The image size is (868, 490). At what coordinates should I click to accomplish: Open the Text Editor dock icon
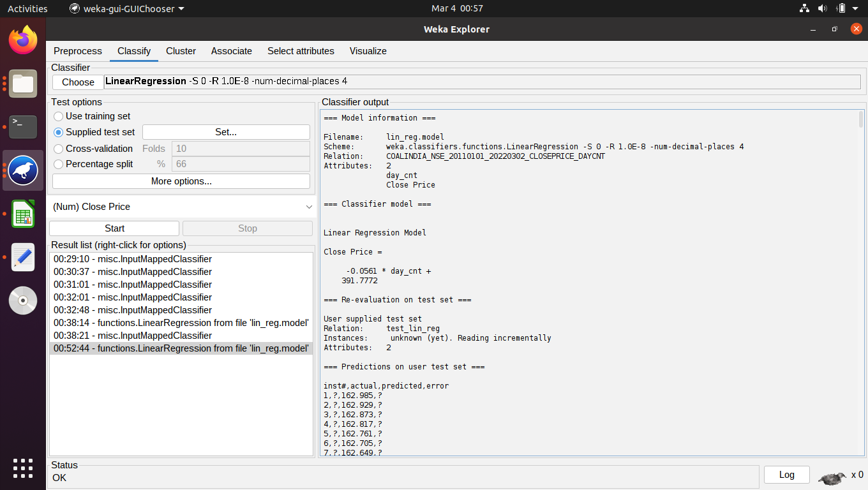pyautogui.click(x=23, y=257)
